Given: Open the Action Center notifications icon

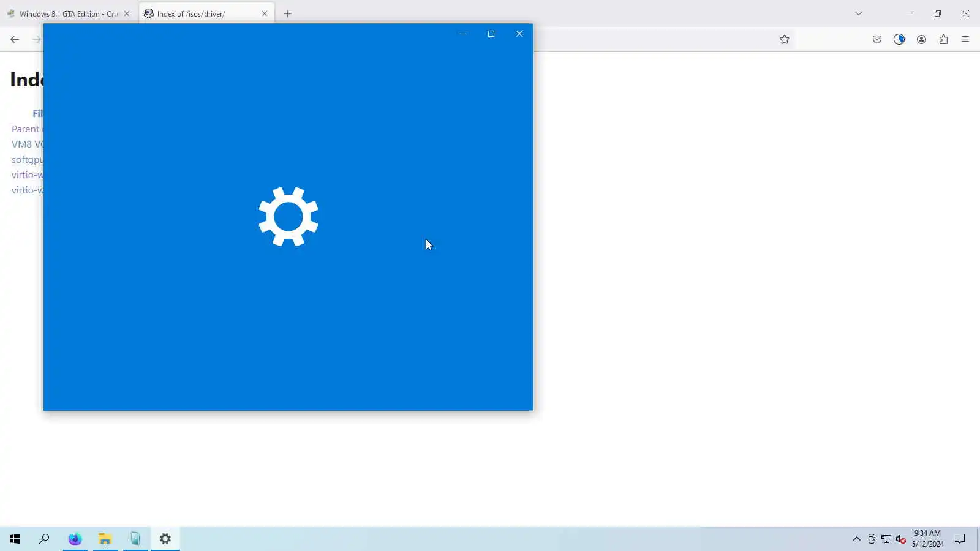Looking at the screenshot, I should click(960, 539).
